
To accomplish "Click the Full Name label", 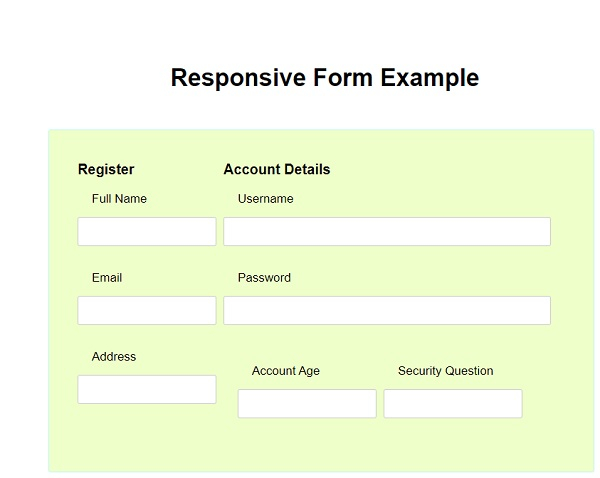I will click(x=119, y=199).
